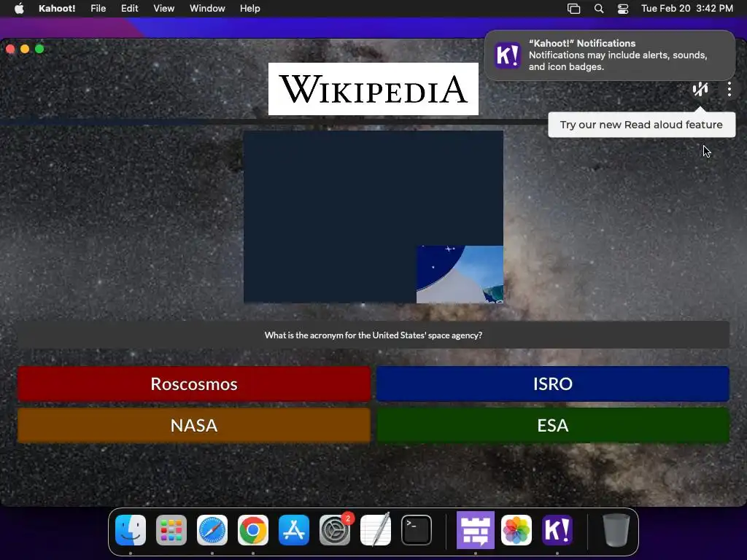Open the Kahoot! Notifications banner

610,55
